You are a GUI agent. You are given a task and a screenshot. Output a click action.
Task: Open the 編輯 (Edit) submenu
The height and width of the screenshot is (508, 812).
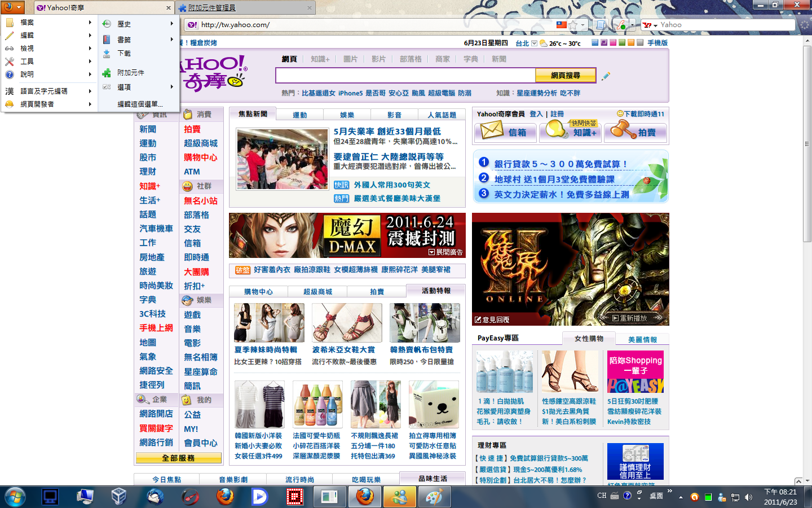tap(48, 35)
